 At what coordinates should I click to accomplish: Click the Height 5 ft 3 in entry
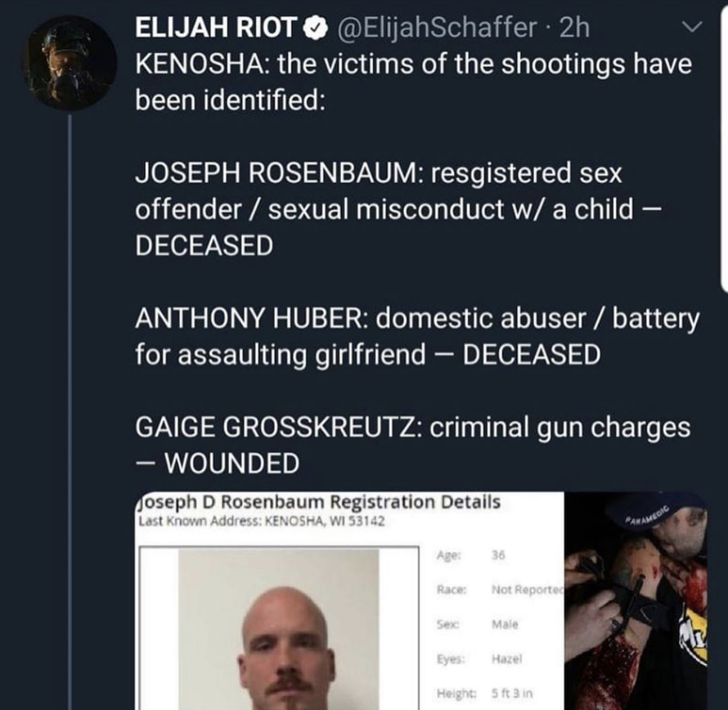[x=484, y=694]
